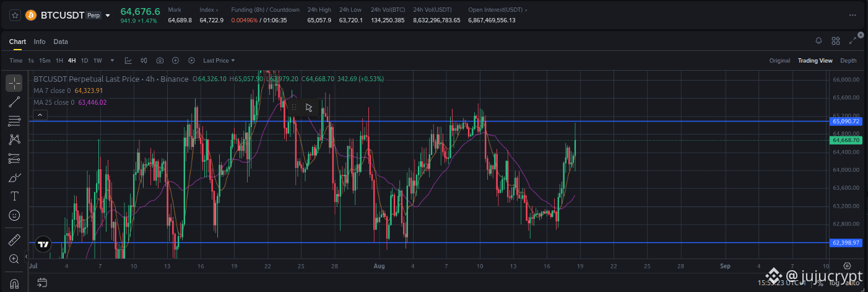Select the zoom-in magnifier tool

(14, 259)
